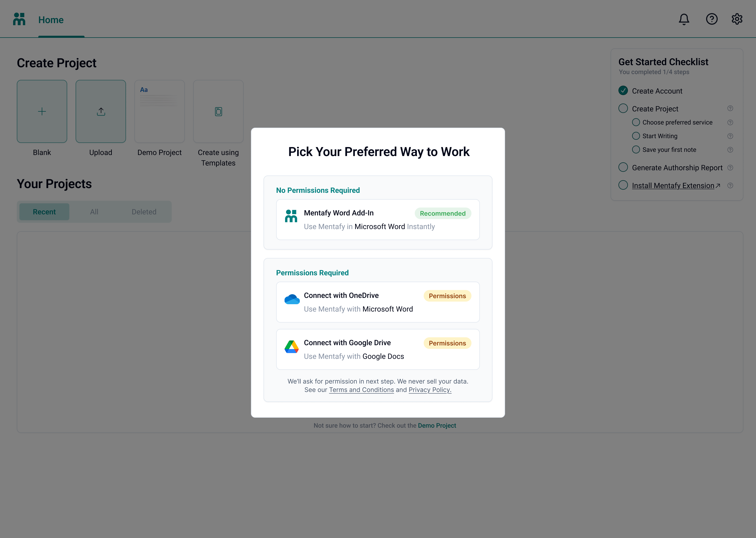Open Terms and Conditions link
The height and width of the screenshot is (538, 756).
point(361,390)
